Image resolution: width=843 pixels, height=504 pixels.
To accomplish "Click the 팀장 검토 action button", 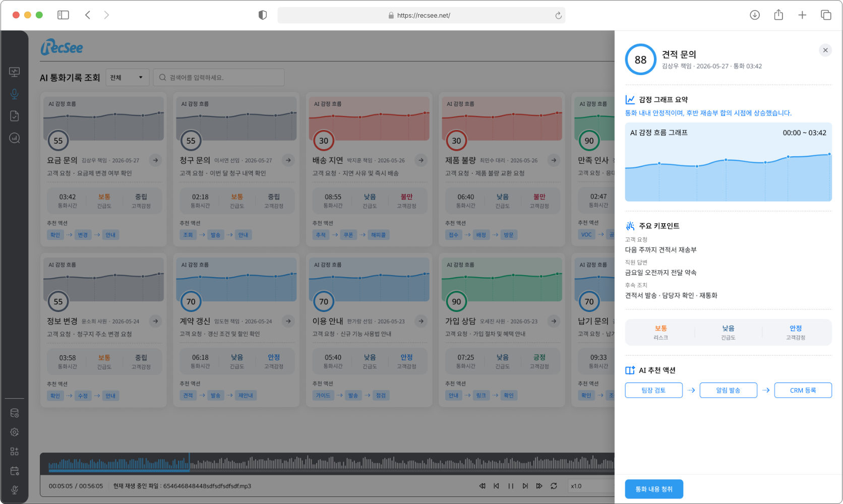I will point(653,390).
